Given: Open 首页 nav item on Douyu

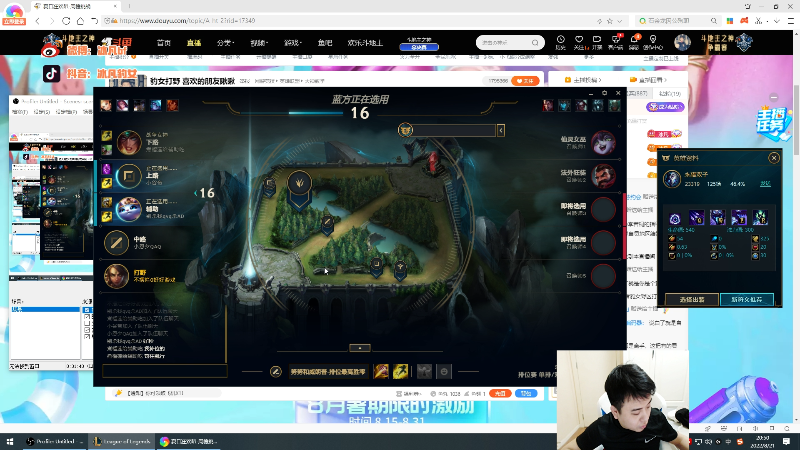Looking at the screenshot, I should pos(164,43).
